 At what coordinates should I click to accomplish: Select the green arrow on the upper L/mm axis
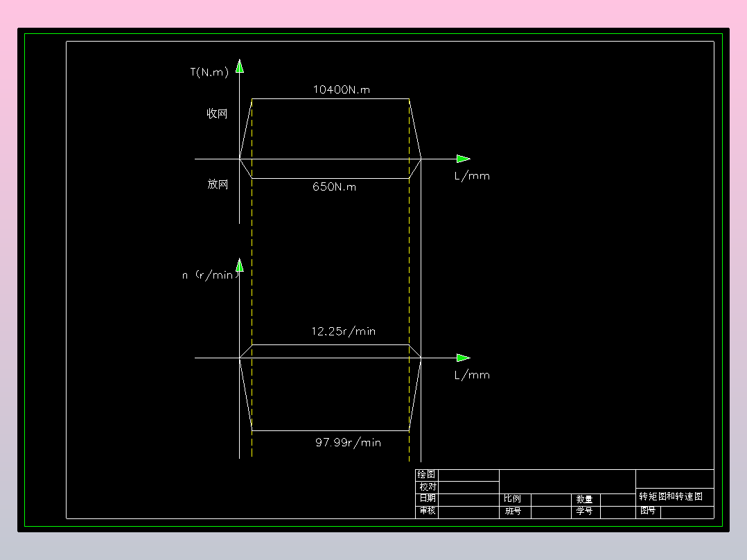coord(462,159)
